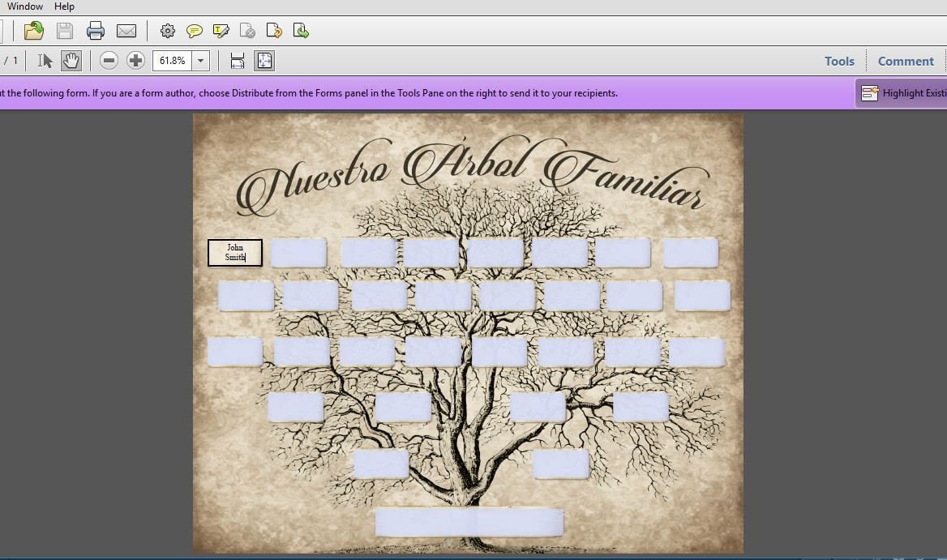Click the Save file icon
947x560 pixels.
coord(64,31)
